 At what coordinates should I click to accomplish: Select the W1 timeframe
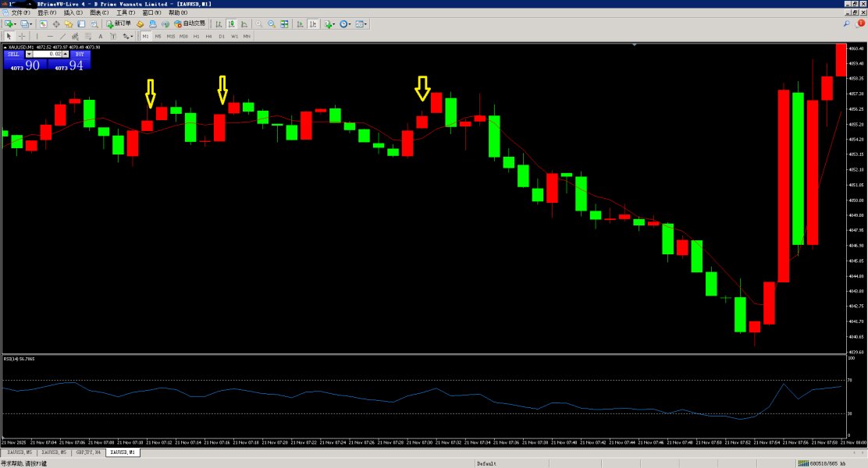[234, 37]
